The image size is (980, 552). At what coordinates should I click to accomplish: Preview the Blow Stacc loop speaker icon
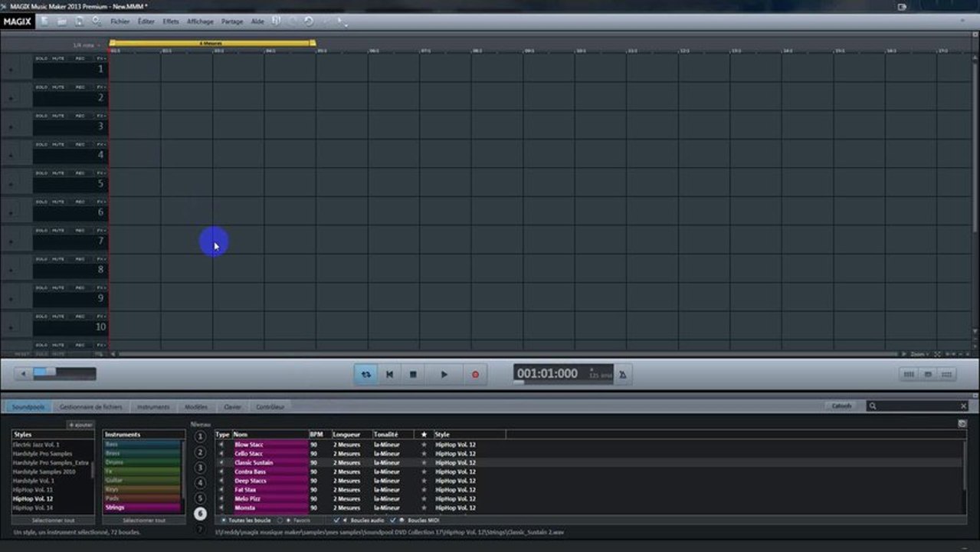pyautogui.click(x=221, y=445)
